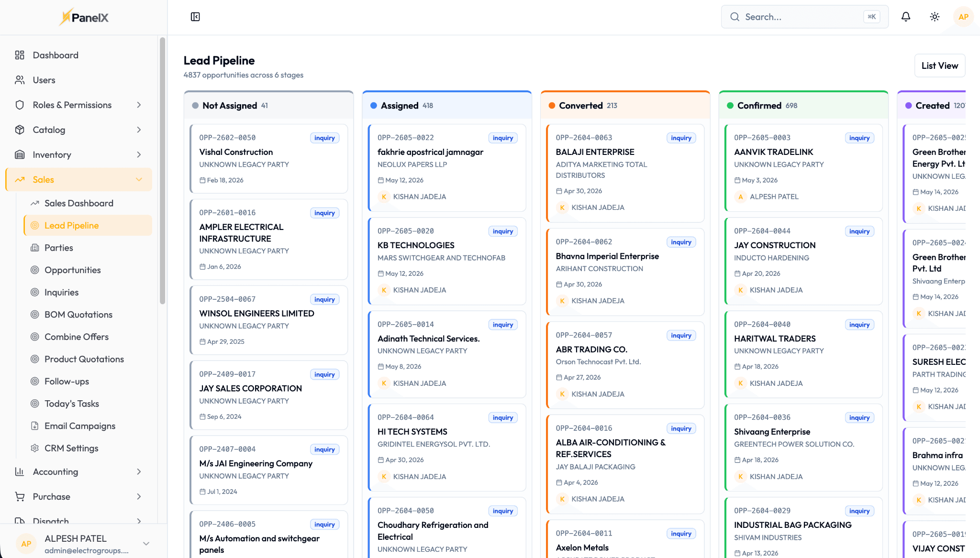Open the AANVIK TRADELINK lead card
Screen dimensions: 980x558
pos(804,168)
